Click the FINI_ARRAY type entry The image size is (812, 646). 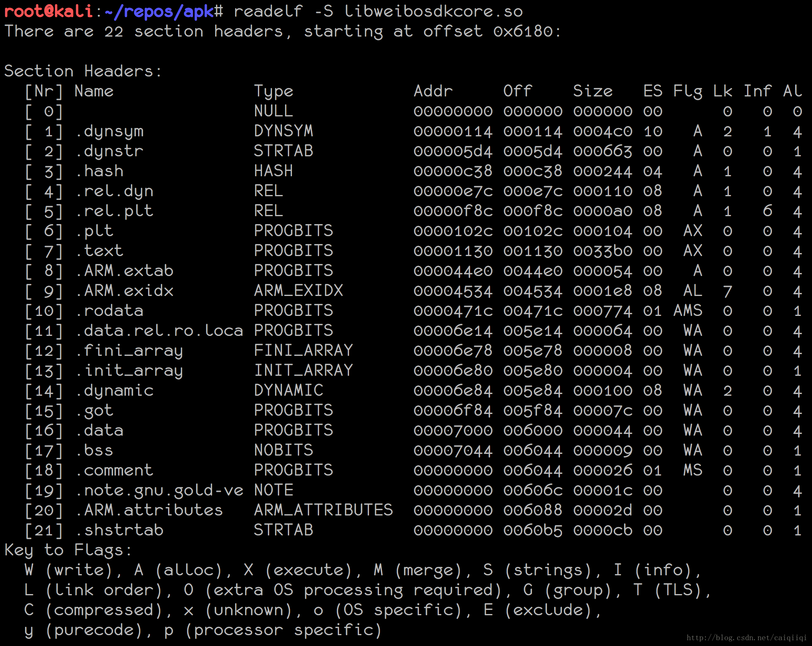[x=304, y=350]
